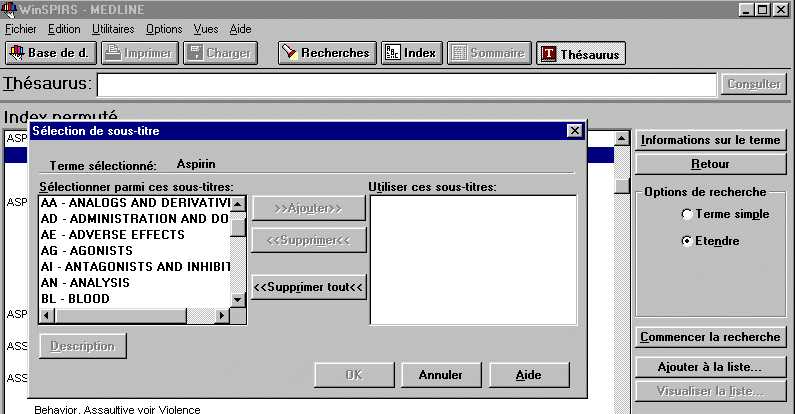Click the Imprimer toolbar button

click(140, 53)
